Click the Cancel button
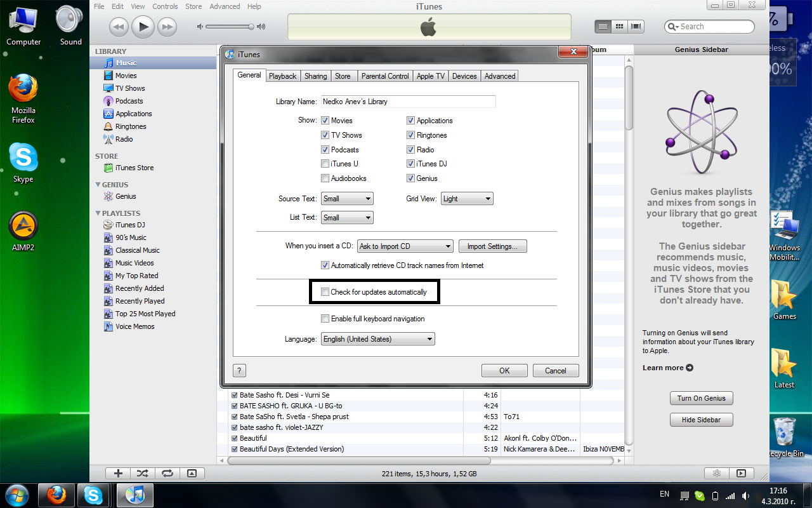 point(555,371)
